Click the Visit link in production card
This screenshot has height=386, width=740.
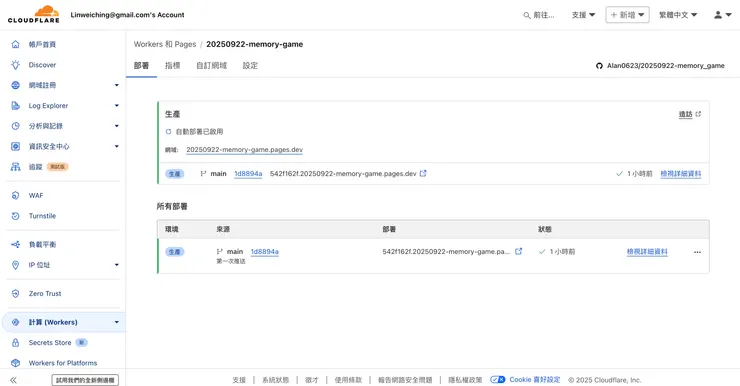pyautogui.click(x=685, y=114)
